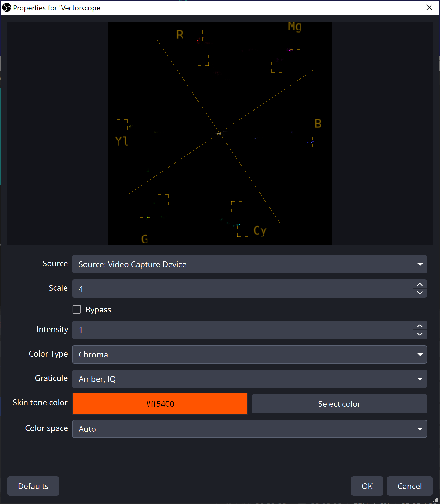
Task: Click the OBS logo icon in title bar
Action: pyautogui.click(x=6, y=7)
